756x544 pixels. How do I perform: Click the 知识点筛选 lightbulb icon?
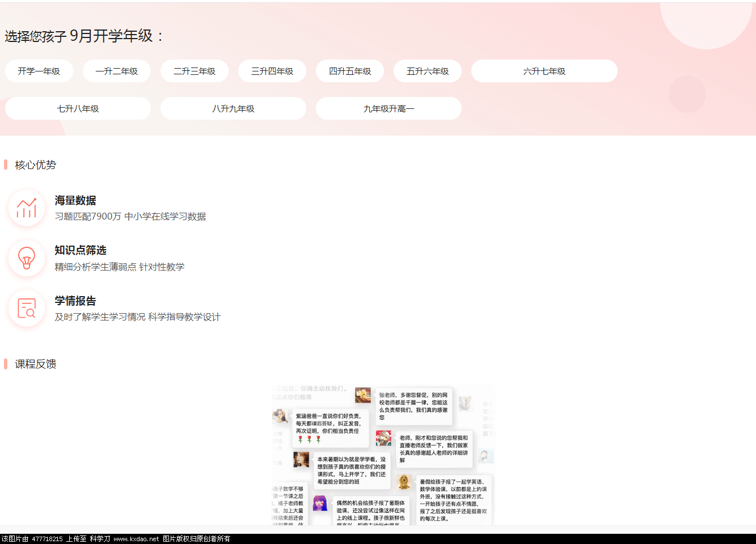[27, 259]
